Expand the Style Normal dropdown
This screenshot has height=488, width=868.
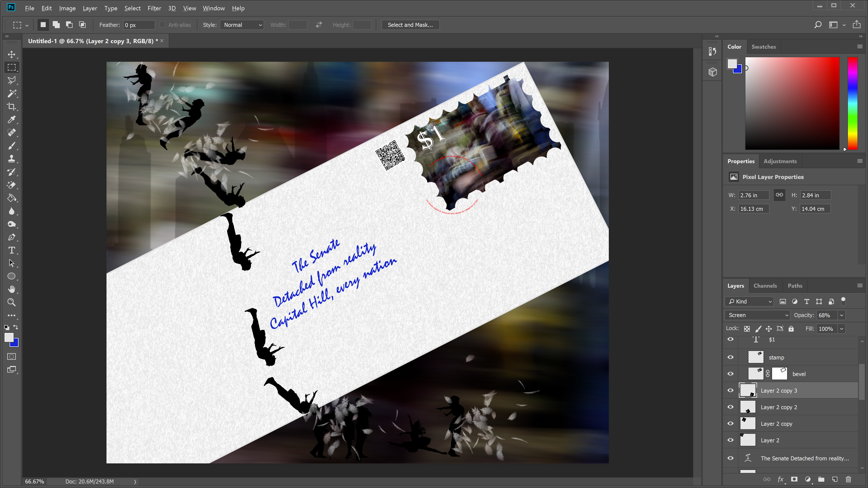click(242, 25)
